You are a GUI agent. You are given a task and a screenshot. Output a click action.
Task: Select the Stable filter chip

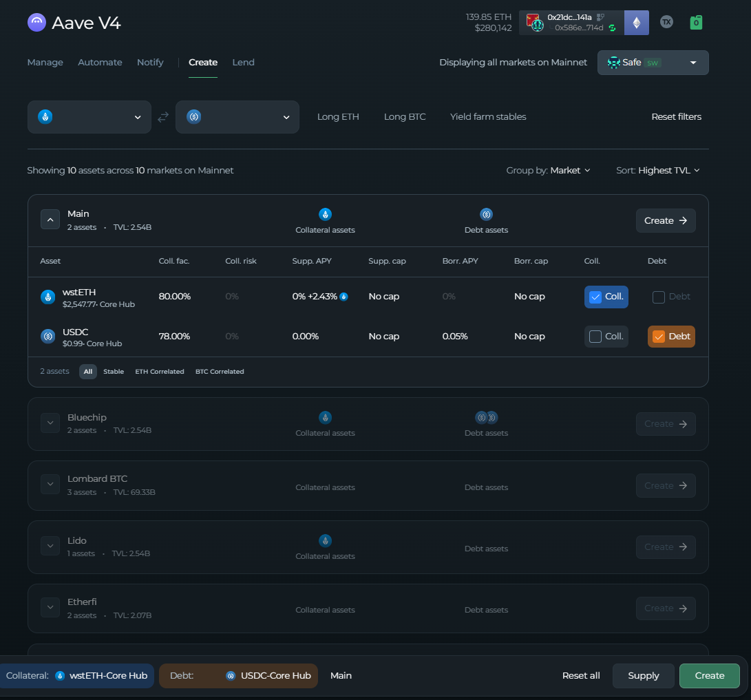(114, 372)
